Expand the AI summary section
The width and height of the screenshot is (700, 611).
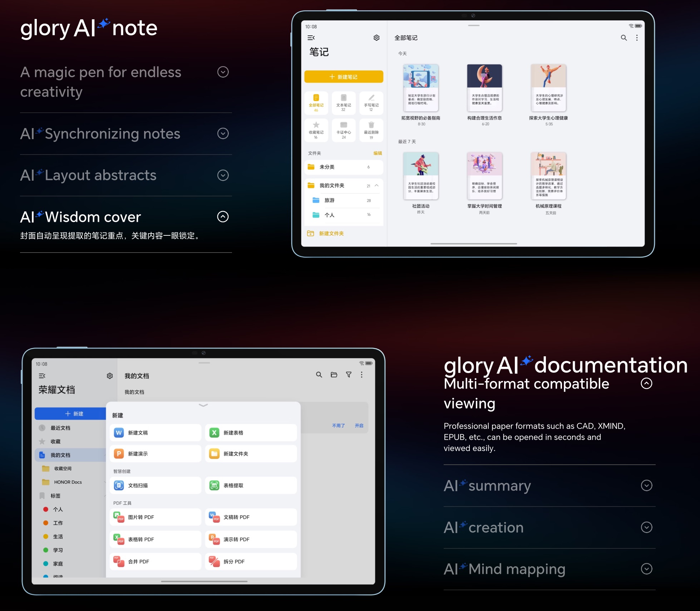tap(646, 485)
